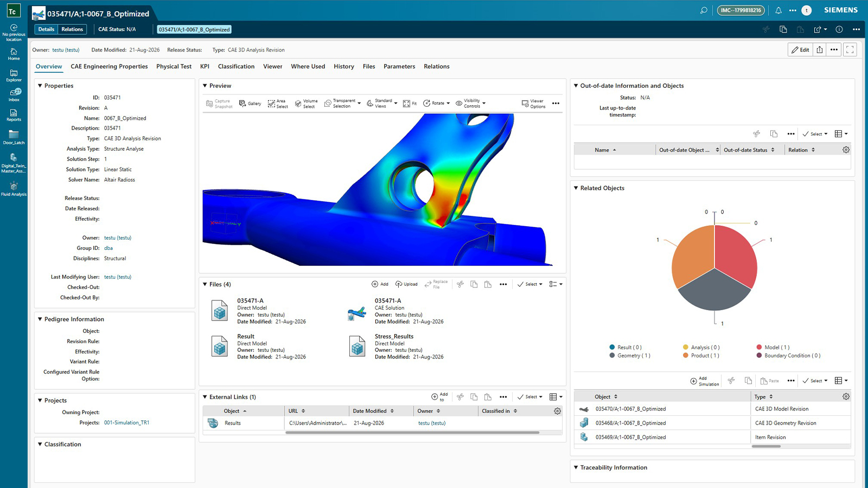Open the Gallery tool in preview
868x488 pixels.
[x=250, y=104]
